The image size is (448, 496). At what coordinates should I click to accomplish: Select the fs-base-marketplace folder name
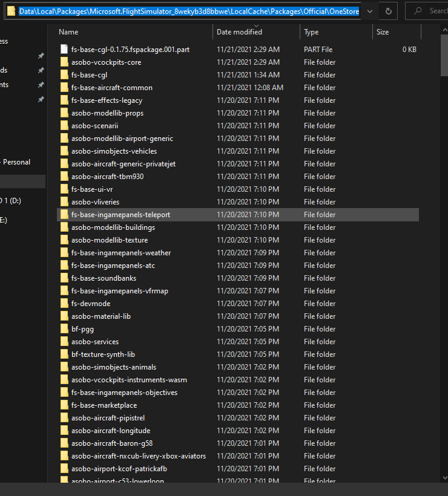tap(104, 405)
